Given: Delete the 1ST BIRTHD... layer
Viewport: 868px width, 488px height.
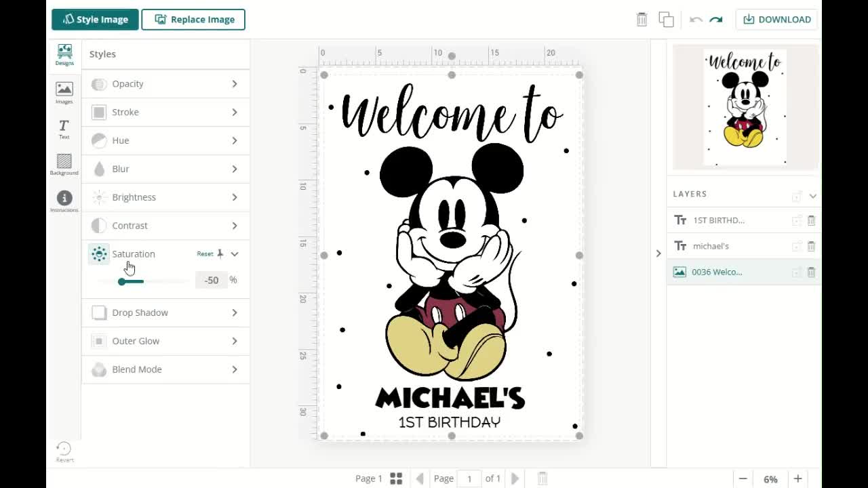Looking at the screenshot, I should [811, 220].
